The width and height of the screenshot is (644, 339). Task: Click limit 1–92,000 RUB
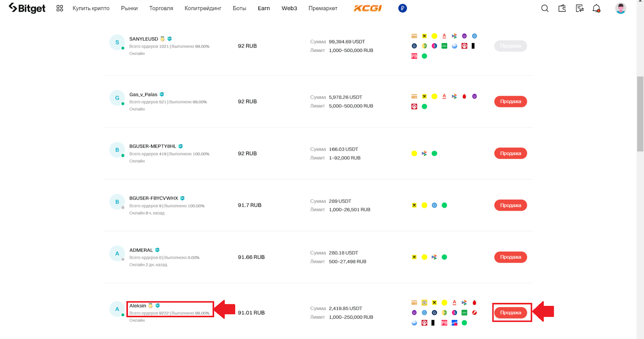pyautogui.click(x=345, y=158)
